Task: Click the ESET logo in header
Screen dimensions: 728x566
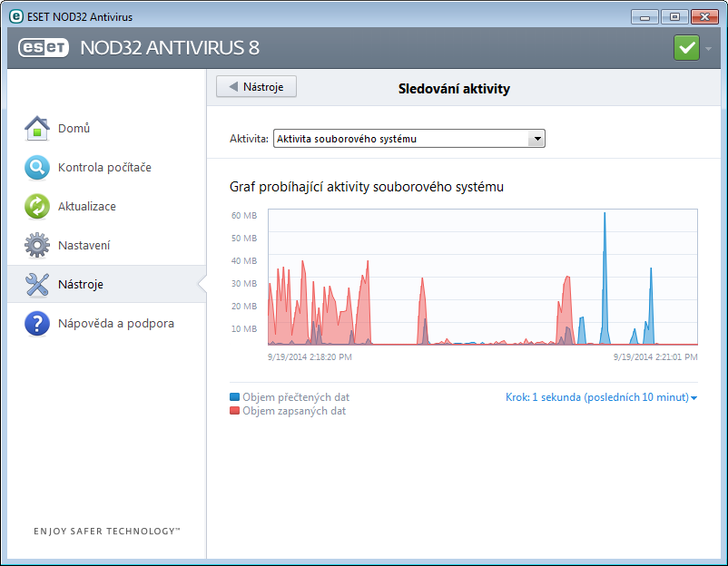Action: tap(44, 48)
